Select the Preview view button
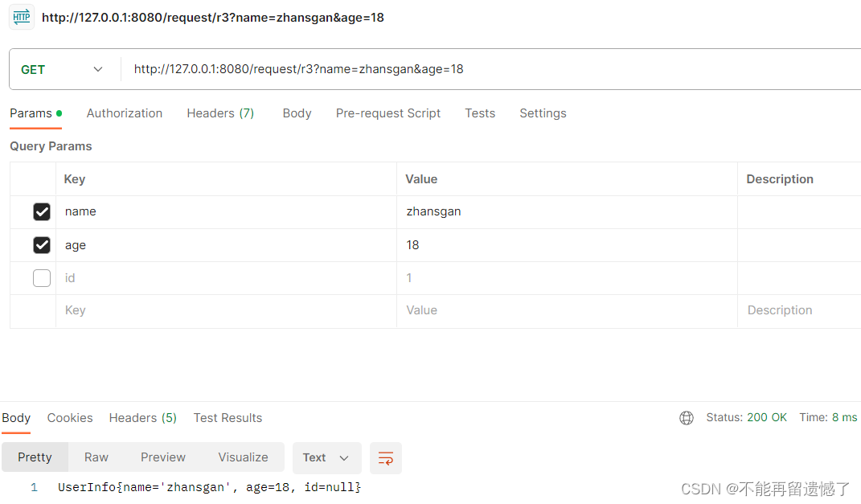Viewport: 861px width, 504px height. pos(163,457)
